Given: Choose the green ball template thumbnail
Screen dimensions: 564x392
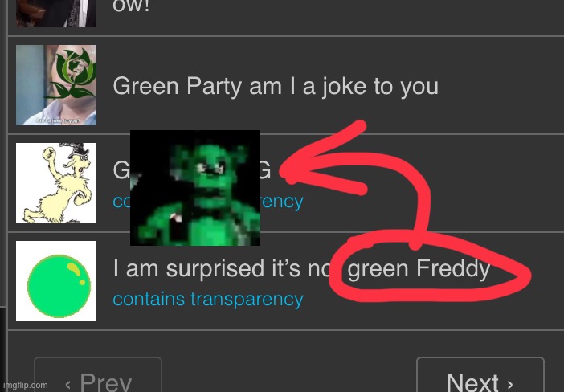Looking at the screenshot, I should pyautogui.click(x=56, y=281).
